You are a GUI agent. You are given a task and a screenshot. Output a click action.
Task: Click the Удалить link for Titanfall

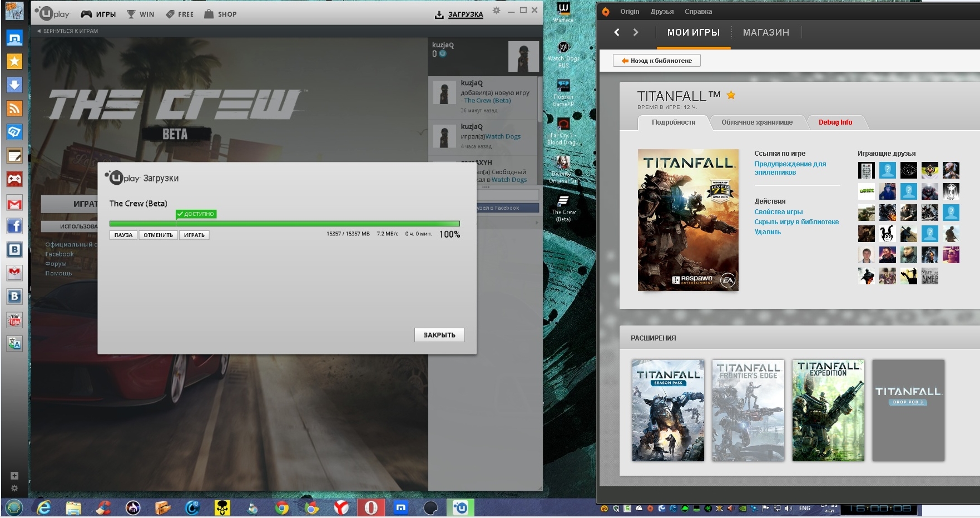point(768,232)
